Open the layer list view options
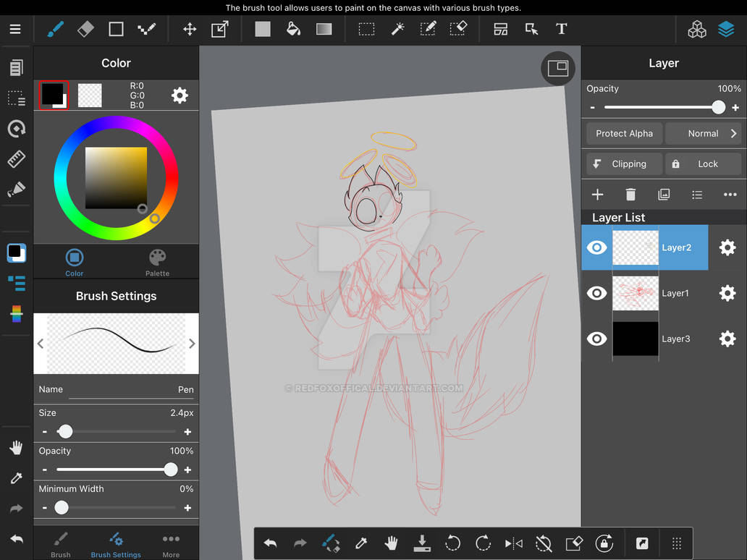 point(697,195)
